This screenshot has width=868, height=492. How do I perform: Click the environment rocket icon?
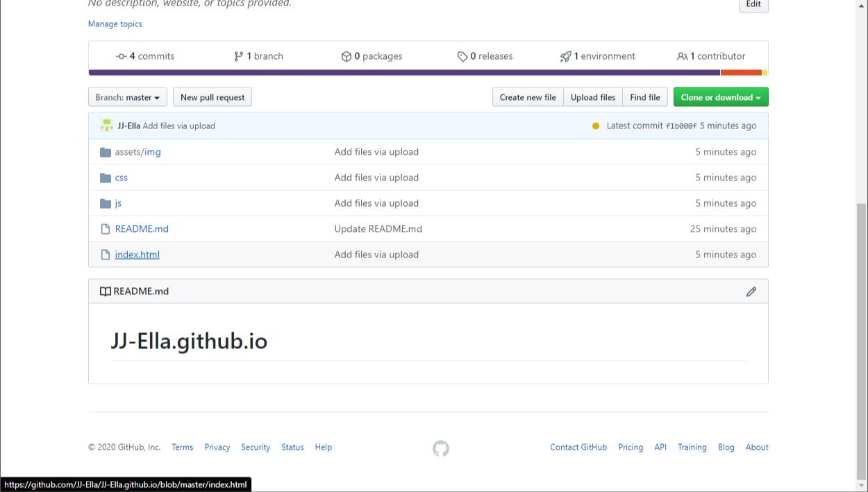coord(566,56)
